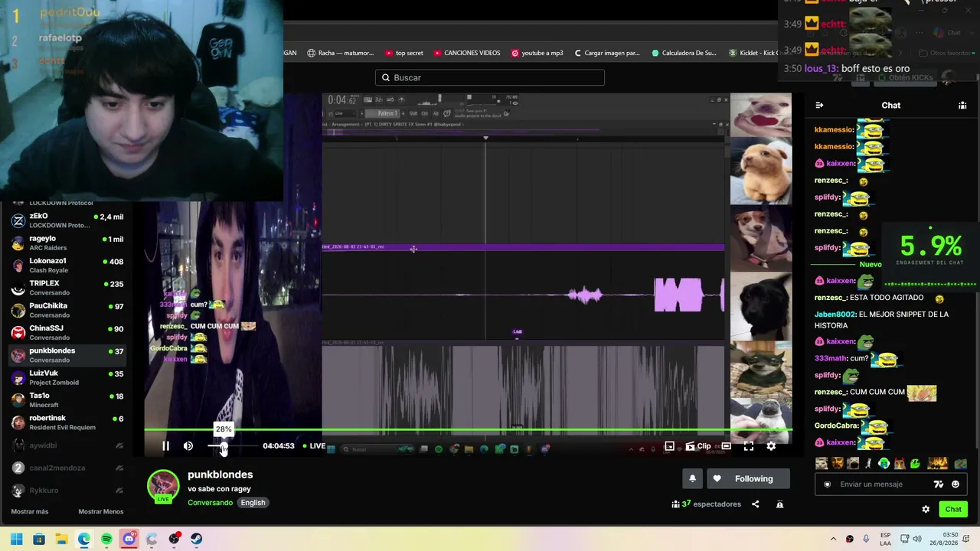
Task: Open the taskbar microphone icon
Action: coord(866,539)
